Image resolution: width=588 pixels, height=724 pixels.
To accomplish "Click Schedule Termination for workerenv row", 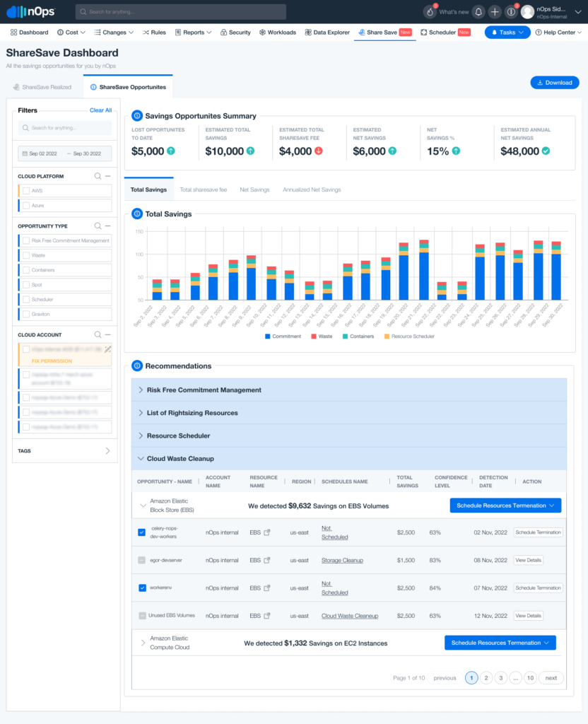I will point(538,588).
